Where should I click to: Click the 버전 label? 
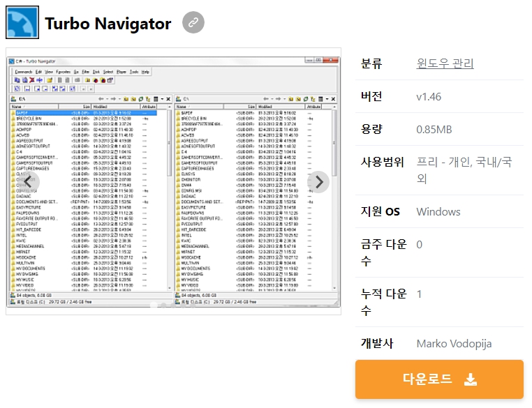click(371, 96)
